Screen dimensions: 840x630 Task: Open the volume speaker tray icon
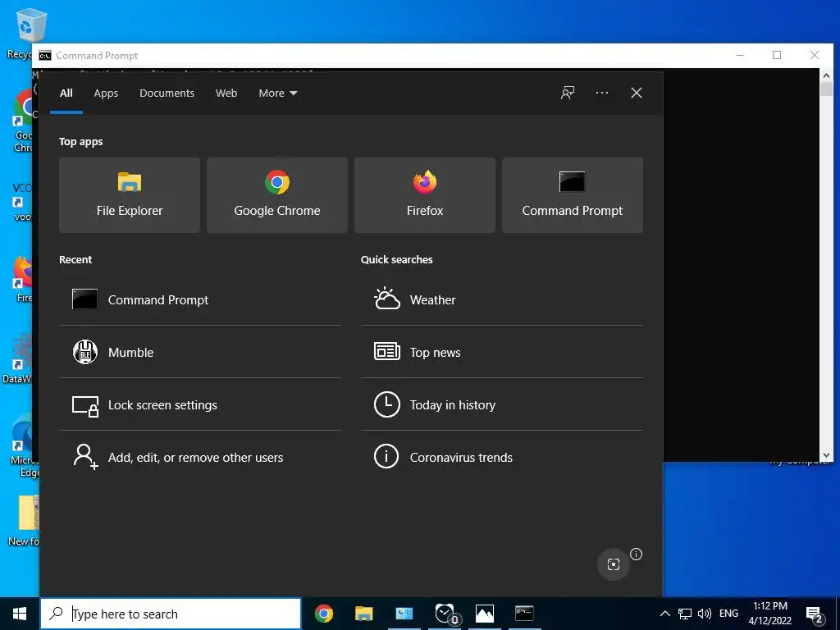[x=705, y=614]
